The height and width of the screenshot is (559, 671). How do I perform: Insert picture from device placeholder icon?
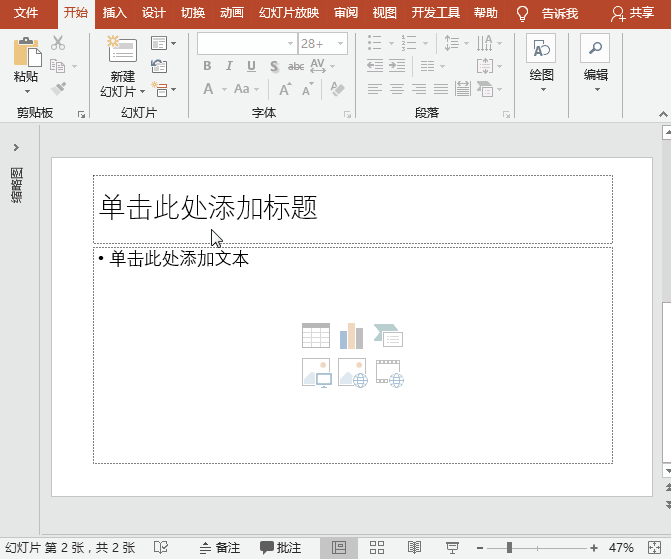317,373
